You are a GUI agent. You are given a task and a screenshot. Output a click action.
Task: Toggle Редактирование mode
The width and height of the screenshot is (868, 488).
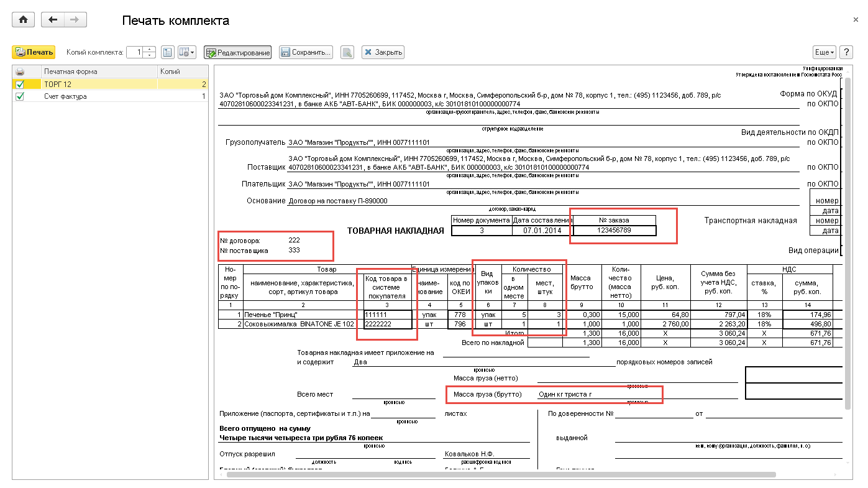pos(238,52)
